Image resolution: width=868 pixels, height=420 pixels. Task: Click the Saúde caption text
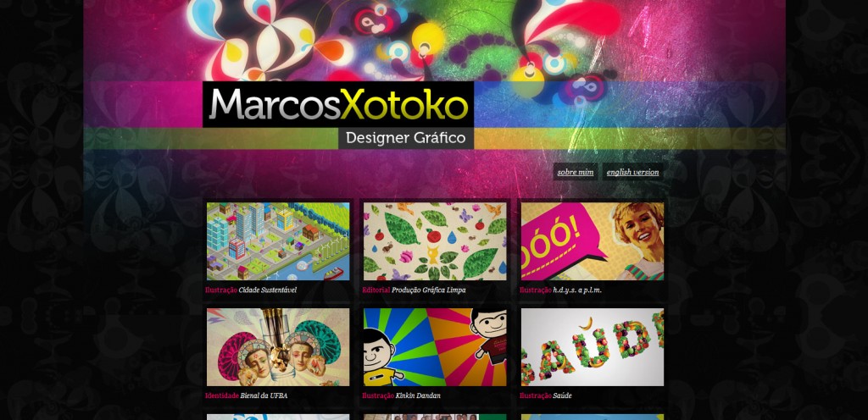563,395
